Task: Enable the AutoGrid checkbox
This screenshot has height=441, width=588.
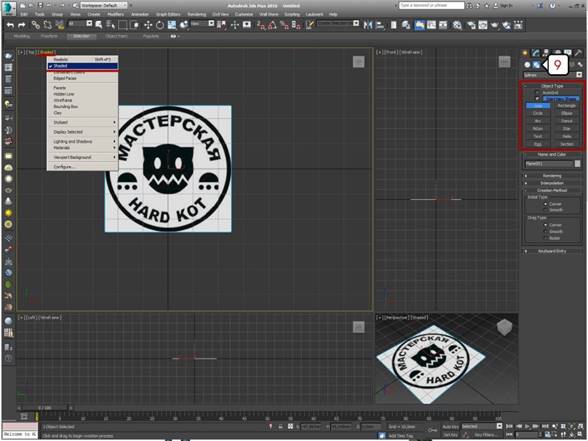Action: 537,92
